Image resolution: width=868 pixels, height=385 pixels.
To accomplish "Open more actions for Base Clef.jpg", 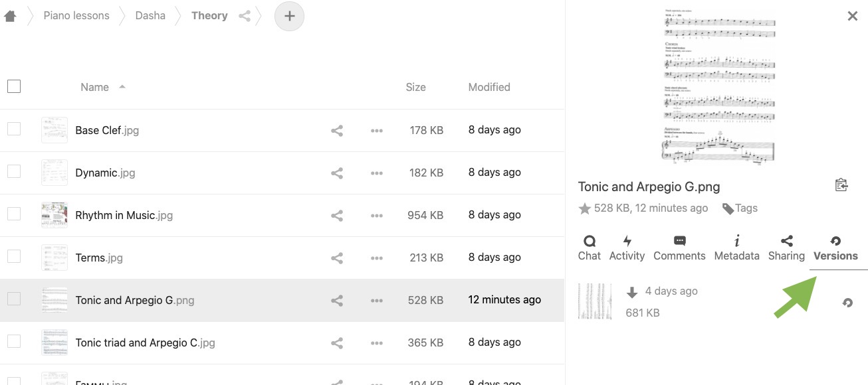I will [x=377, y=131].
